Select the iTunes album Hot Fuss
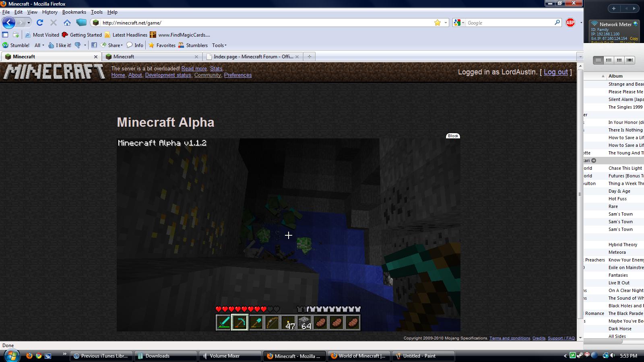 click(617, 199)
